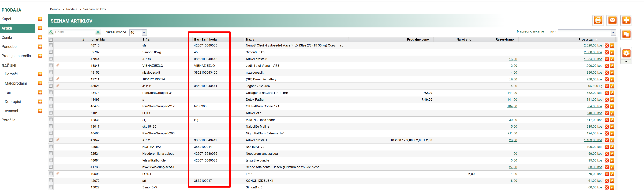Delete article 48716 with red X

[606, 46]
